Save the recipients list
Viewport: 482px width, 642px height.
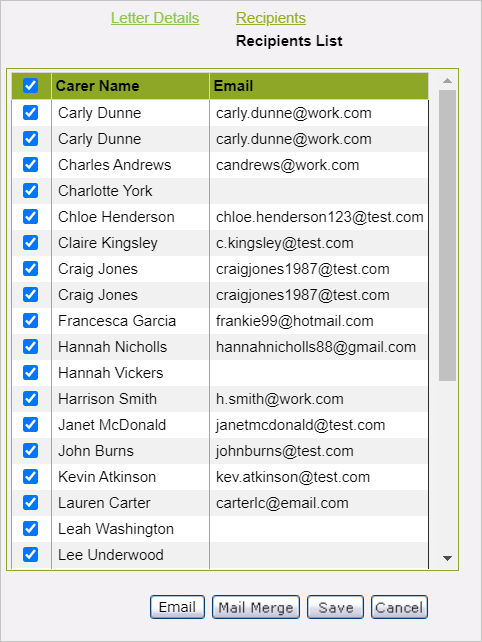[x=335, y=607]
